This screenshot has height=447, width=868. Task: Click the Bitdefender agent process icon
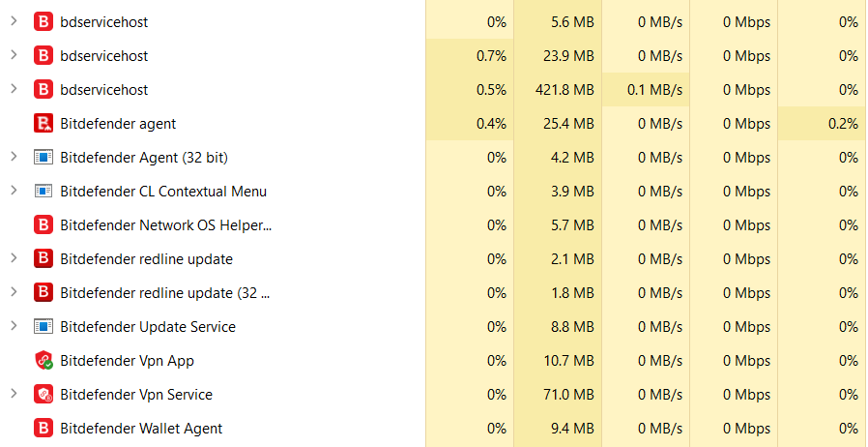[43, 124]
